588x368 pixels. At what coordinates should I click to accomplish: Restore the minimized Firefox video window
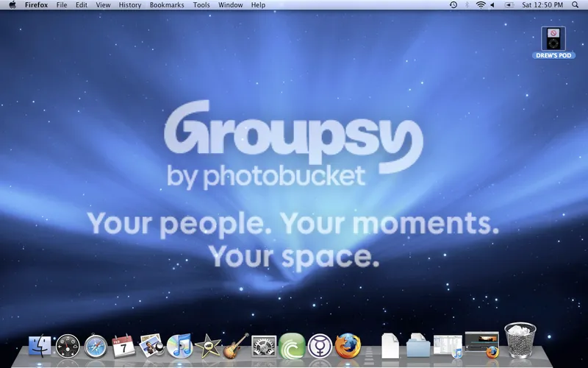click(482, 344)
